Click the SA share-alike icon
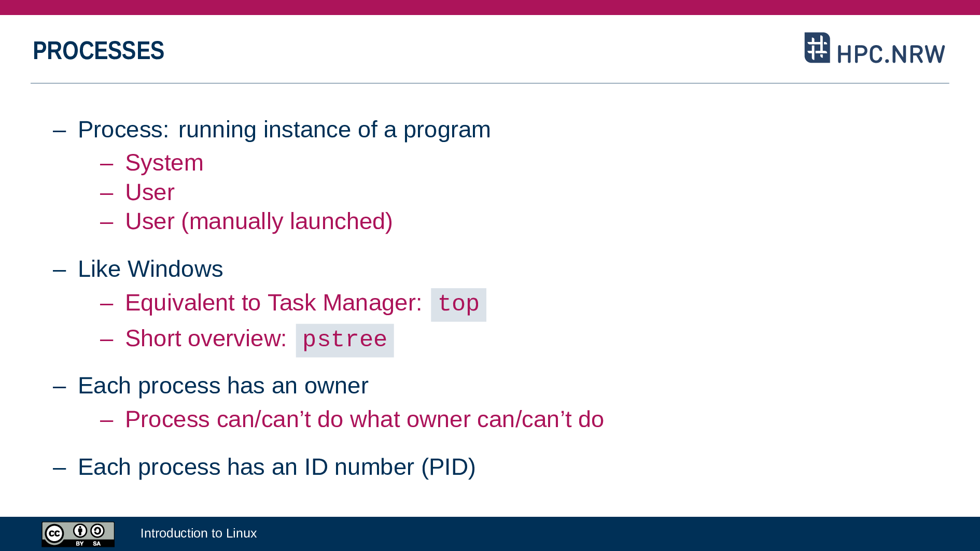980x551 pixels. click(x=97, y=531)
